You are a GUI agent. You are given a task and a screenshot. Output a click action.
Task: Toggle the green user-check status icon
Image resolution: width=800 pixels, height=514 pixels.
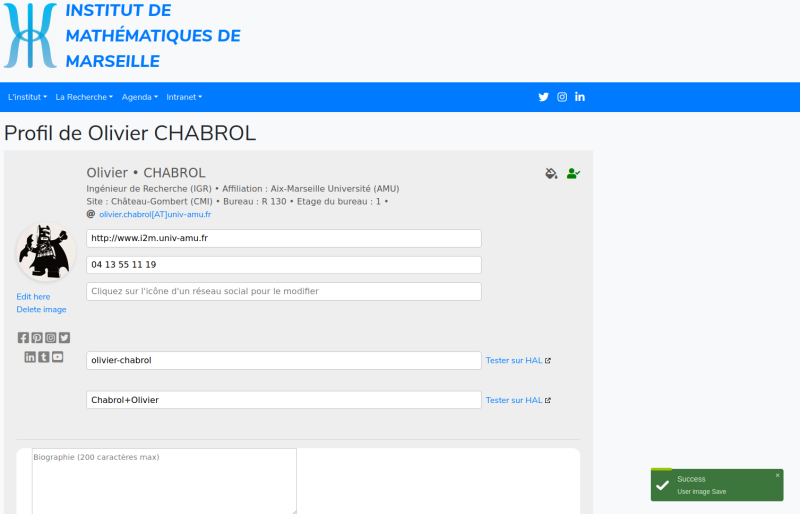click(x=573, y=173)
